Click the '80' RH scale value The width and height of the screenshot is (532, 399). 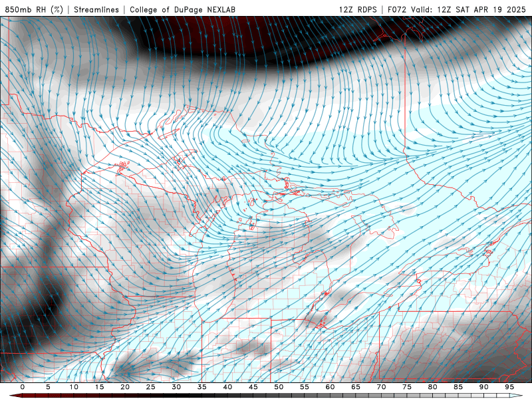coord(432,387)
